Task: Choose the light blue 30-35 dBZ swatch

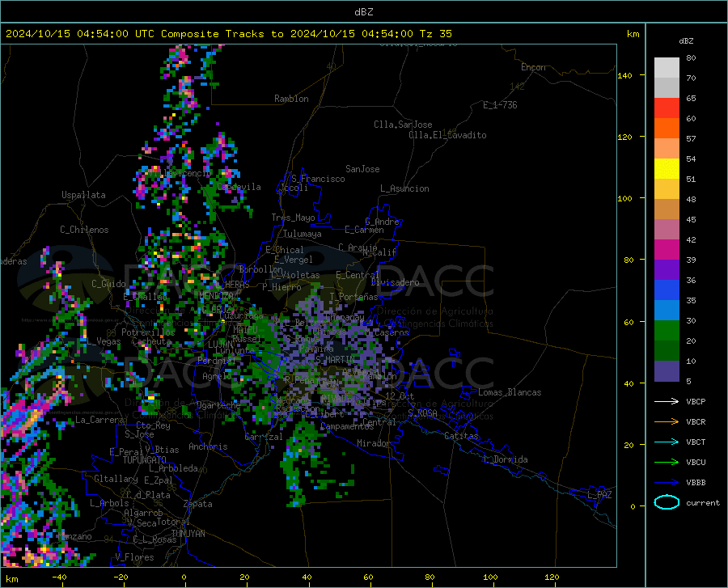Action: pos(667,311)
